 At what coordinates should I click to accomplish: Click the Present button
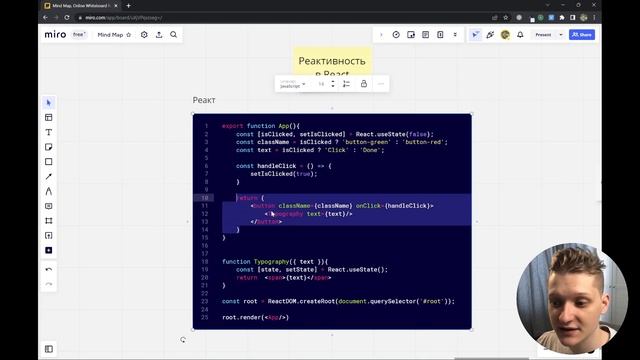543,35
